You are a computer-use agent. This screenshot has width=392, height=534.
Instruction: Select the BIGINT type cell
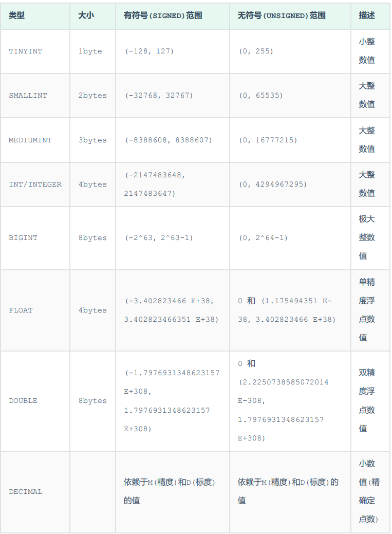coord(23,238)
